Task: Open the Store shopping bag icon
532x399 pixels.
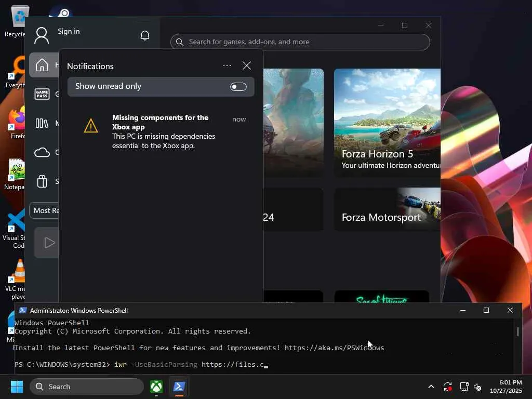Action: tap(42, 181)
